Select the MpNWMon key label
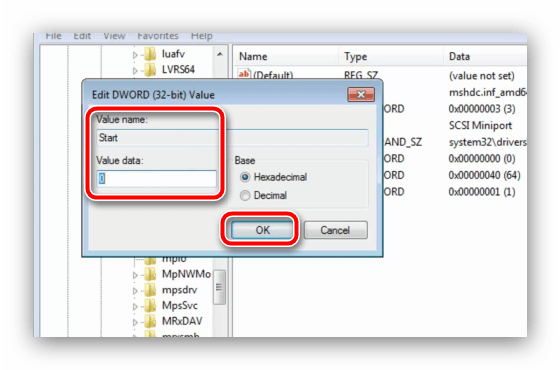This screenshot has width=560, height=370. point(186,274)
